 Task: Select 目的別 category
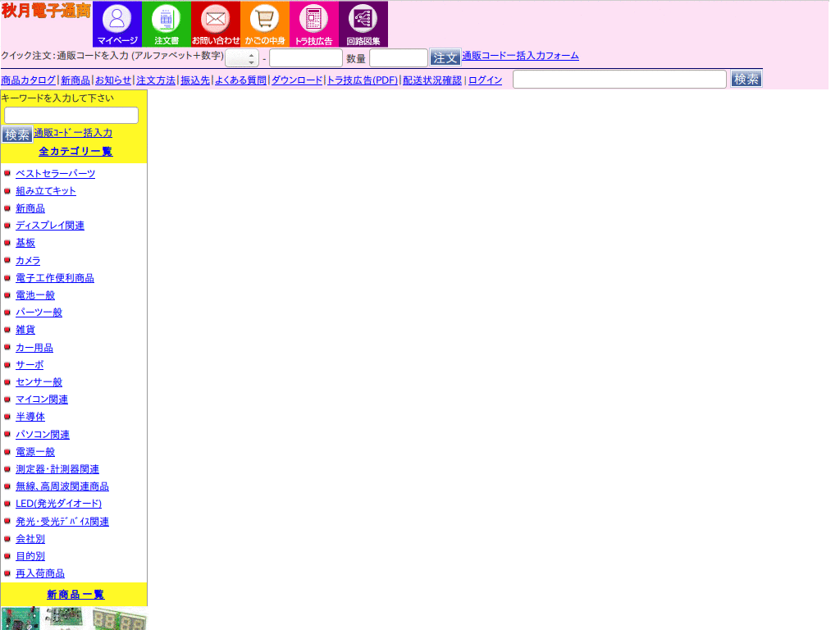coord(30,556)
